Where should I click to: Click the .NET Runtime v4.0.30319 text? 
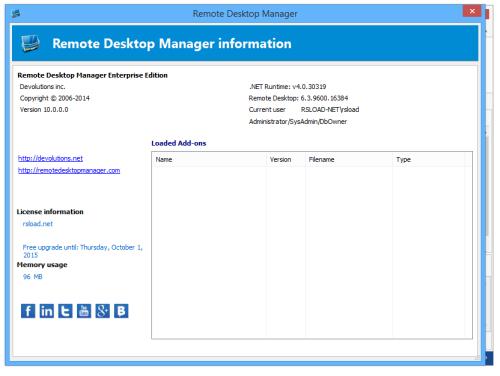point(288,87)
